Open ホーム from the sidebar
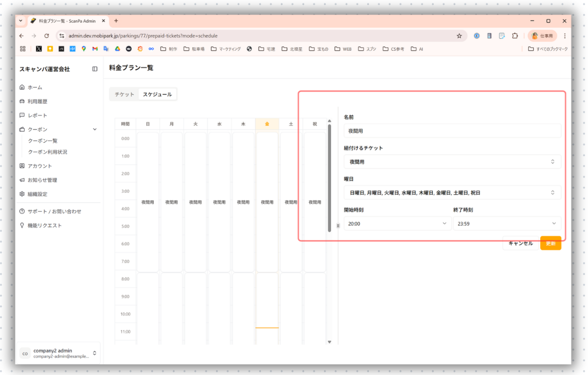 (x=35, y=87)
